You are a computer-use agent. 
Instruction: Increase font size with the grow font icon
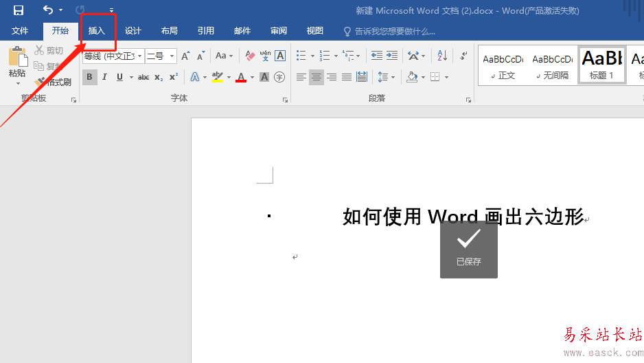click(x=185, y=56)
